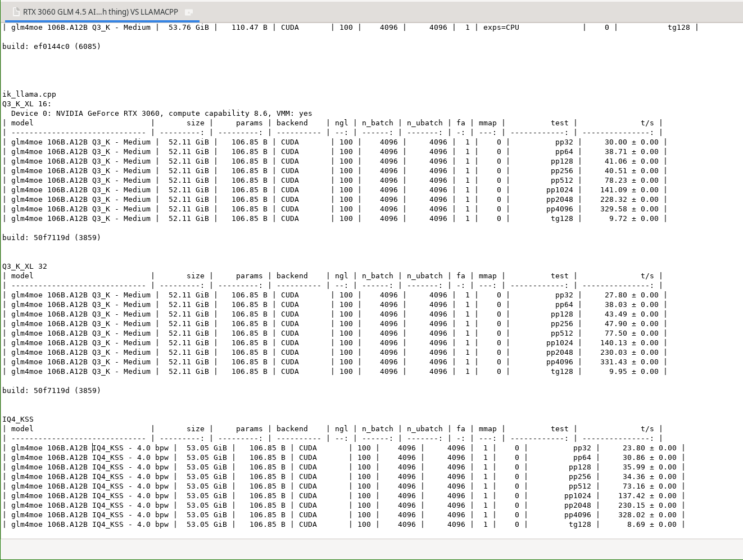Click the '141.09 ± 0.00' t/s value

pos(629,190)
